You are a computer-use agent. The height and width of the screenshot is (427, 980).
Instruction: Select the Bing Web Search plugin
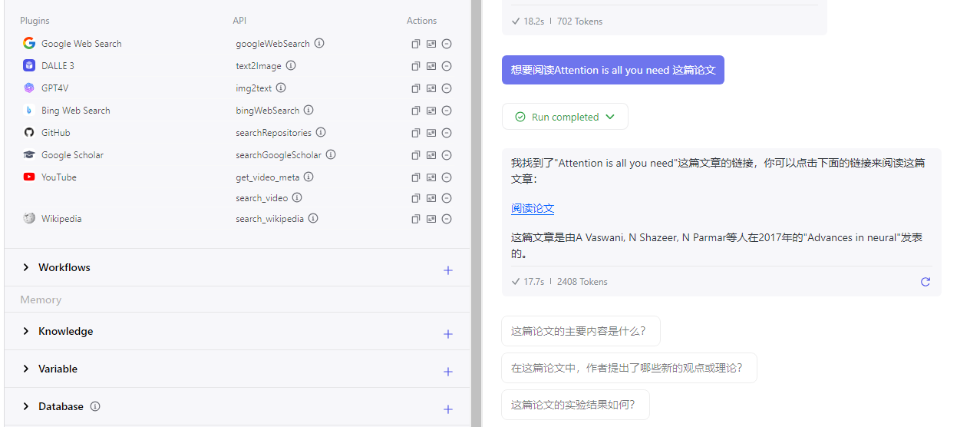(x=76, y=111)
